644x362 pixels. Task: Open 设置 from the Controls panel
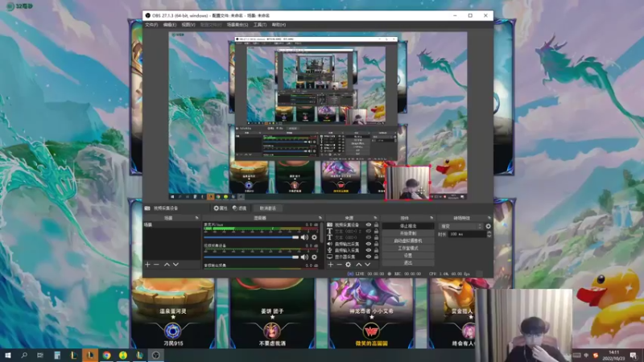408,256
